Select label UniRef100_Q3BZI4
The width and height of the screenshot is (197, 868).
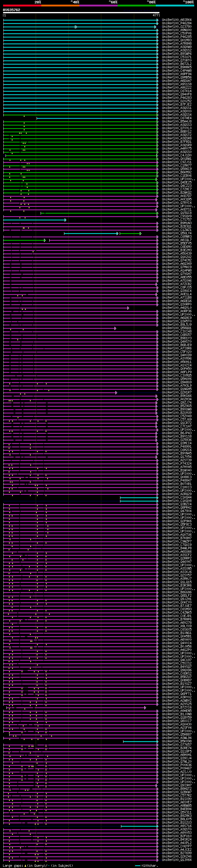coord(177,504)
